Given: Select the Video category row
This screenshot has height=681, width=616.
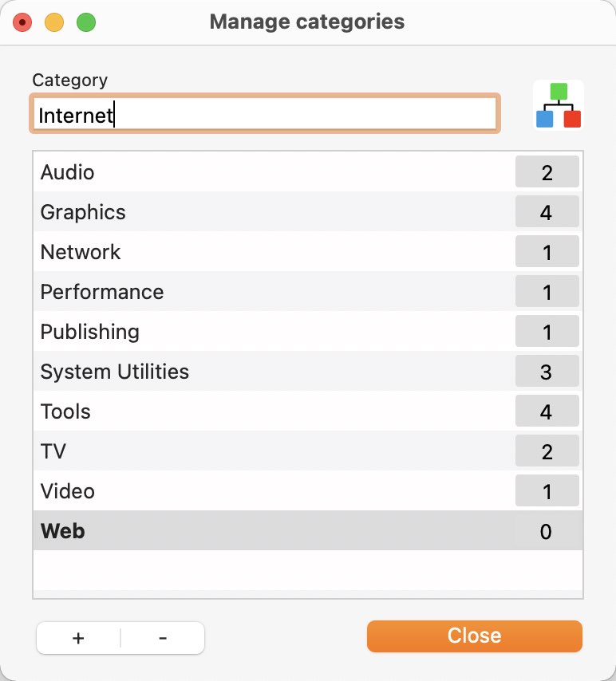Looking at the screenshot, I should coord(308,491).
